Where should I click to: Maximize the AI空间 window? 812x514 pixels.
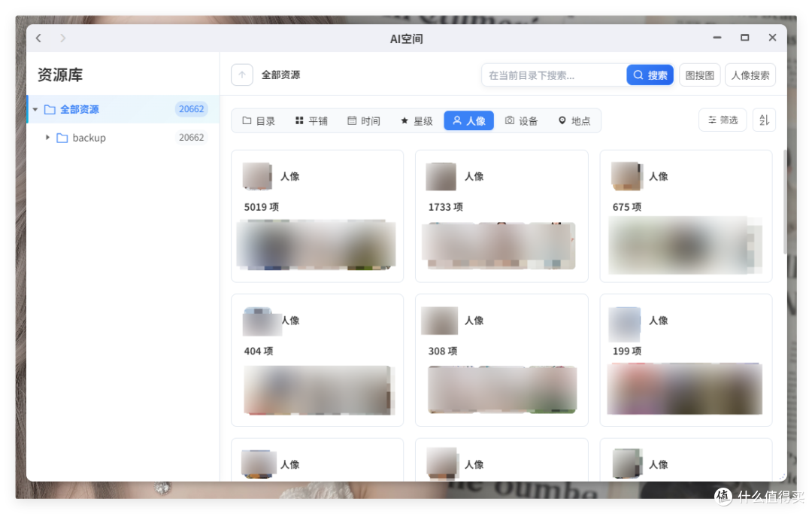click(x=744, y=38)
